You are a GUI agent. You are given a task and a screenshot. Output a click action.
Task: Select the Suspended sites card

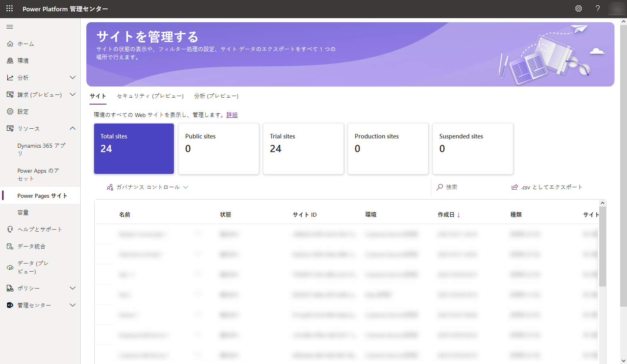point(473,149)
